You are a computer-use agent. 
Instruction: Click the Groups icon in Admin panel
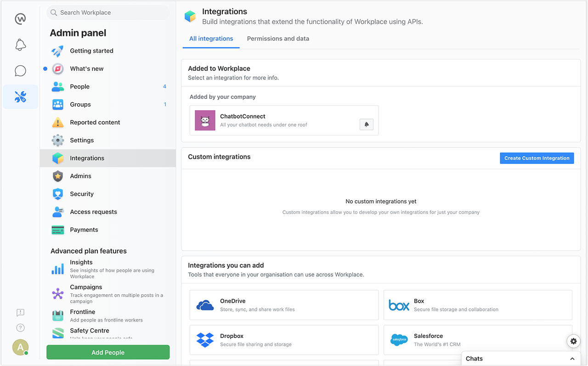(x=58, y=105)
